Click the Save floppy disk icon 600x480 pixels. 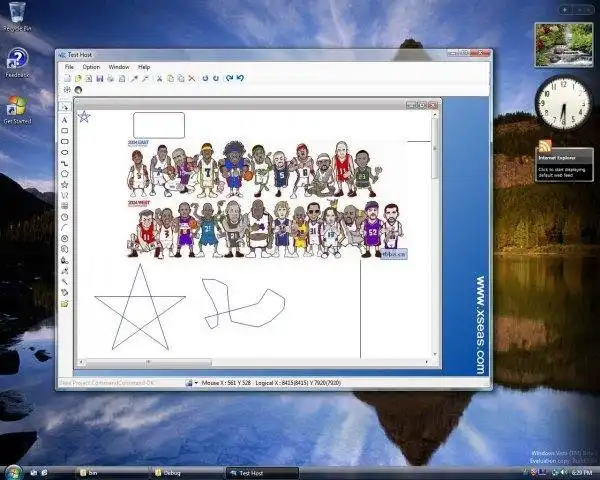100,78
